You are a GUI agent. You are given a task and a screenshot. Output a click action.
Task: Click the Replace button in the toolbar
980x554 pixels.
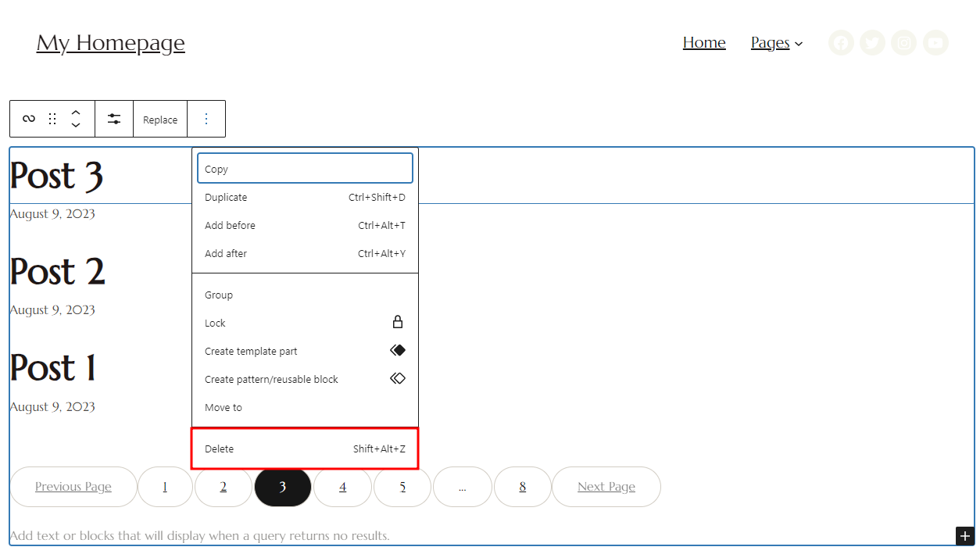point(159,118)
